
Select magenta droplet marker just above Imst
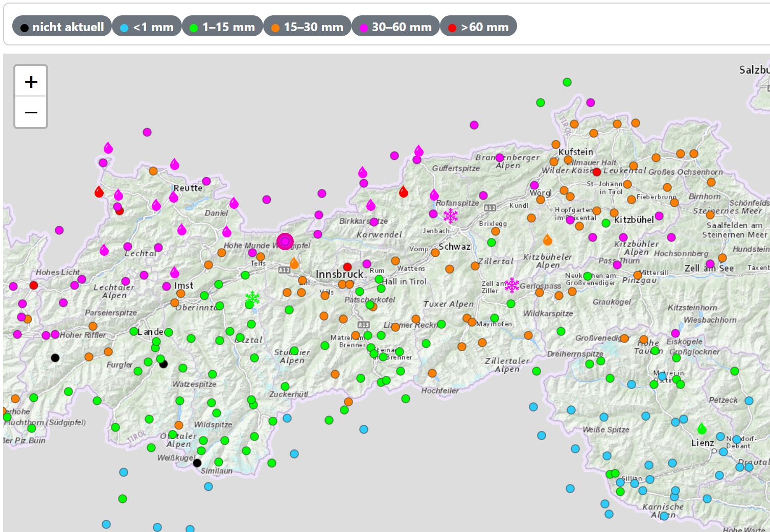pyautogui.click(x=175, y=272)
